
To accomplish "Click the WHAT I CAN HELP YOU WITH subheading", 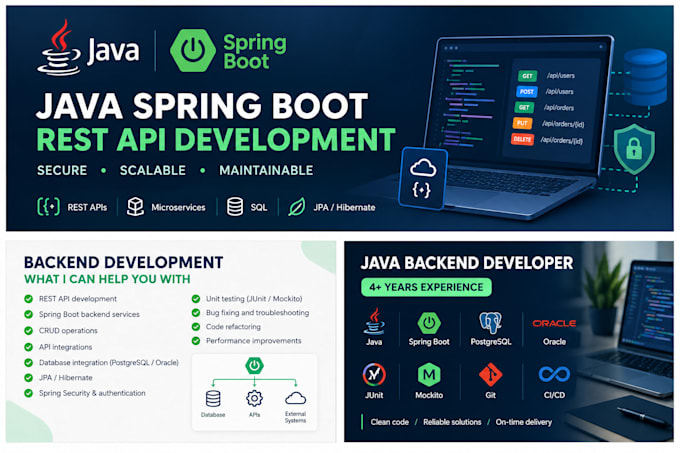I will point(107,279).
